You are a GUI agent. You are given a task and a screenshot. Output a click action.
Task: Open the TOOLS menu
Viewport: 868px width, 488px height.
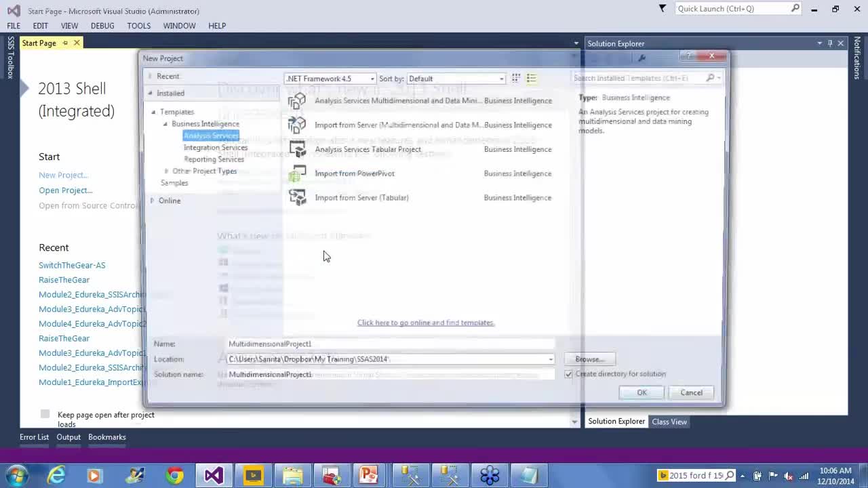[138, 26]
